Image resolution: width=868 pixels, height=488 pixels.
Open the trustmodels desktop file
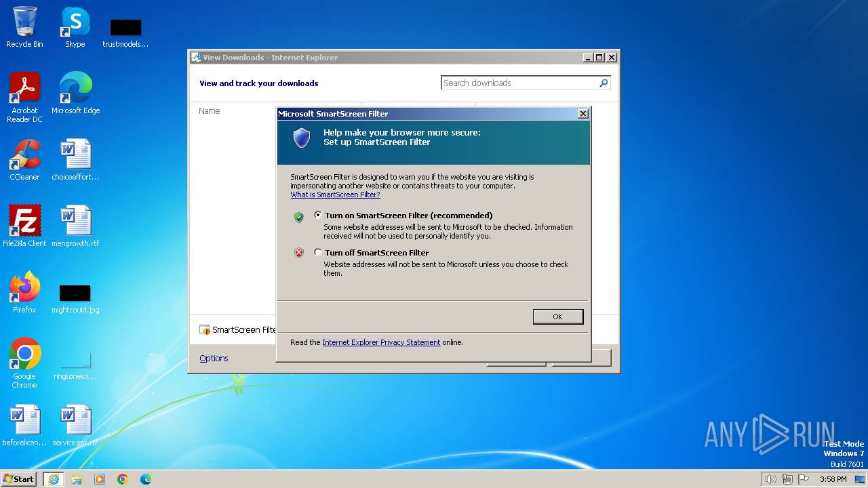click(x=125, y=33)
